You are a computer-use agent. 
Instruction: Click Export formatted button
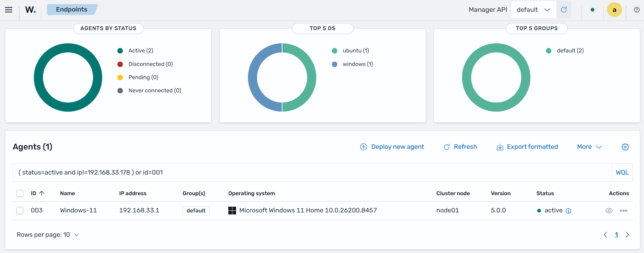point(527,147)
